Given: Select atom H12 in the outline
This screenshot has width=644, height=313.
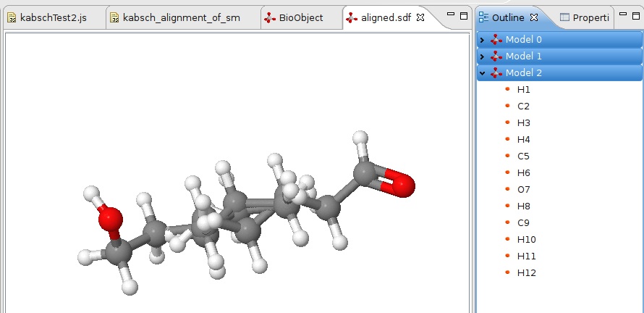Looking at the screenshot, I should pos(526,272).
